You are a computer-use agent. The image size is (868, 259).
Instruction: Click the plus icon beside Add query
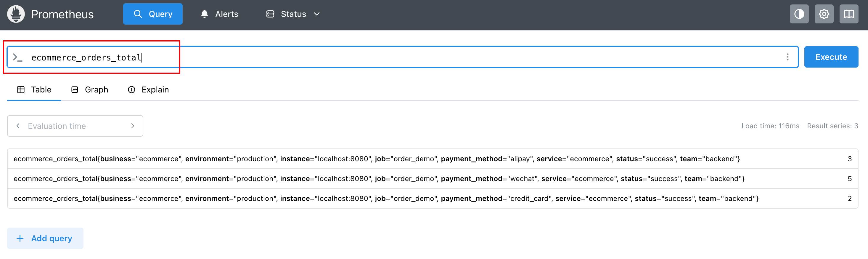[x=20, y=239]
